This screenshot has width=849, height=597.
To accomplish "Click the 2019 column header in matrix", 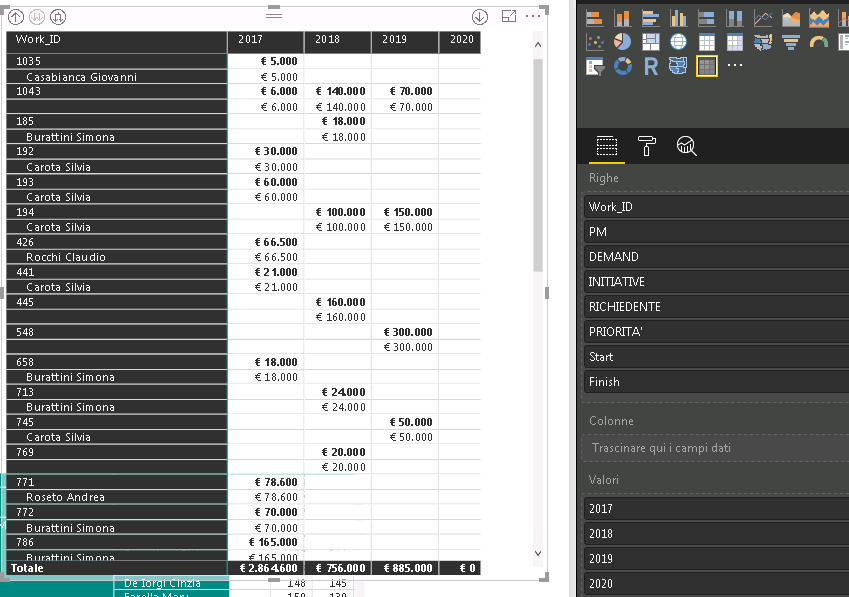I will [x=405, y=40].
